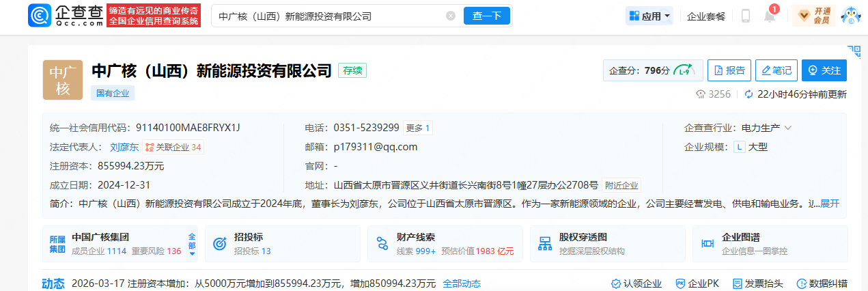Open the mobile phone app icon
The height and width of the screenshot is (291, 868).
tap(745, 16)
